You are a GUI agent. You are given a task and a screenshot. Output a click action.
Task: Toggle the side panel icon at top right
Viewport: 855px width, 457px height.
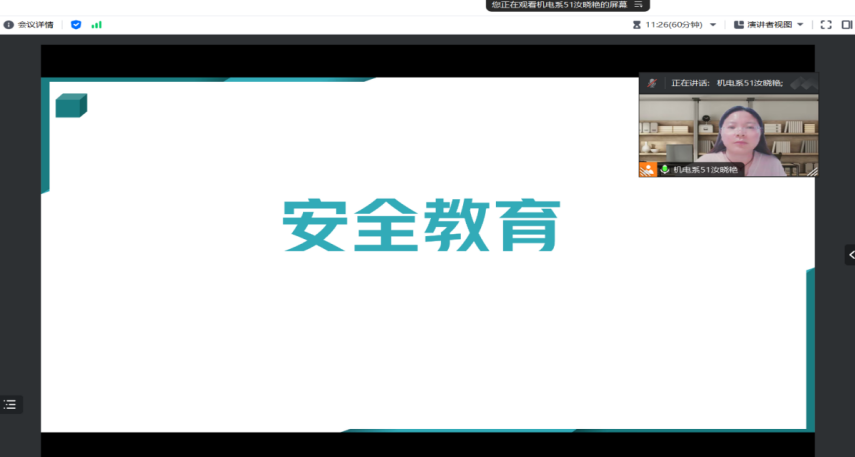(x=846, y=24)
